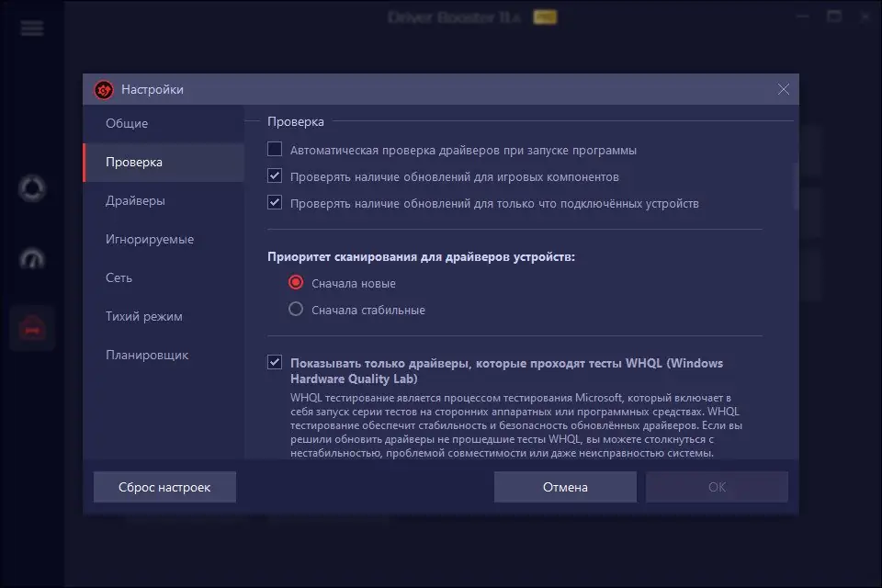The width and height of the screenshot is (882, 588).
Task: Click the 'Проверка' section heading
Action: pos(295,121)
